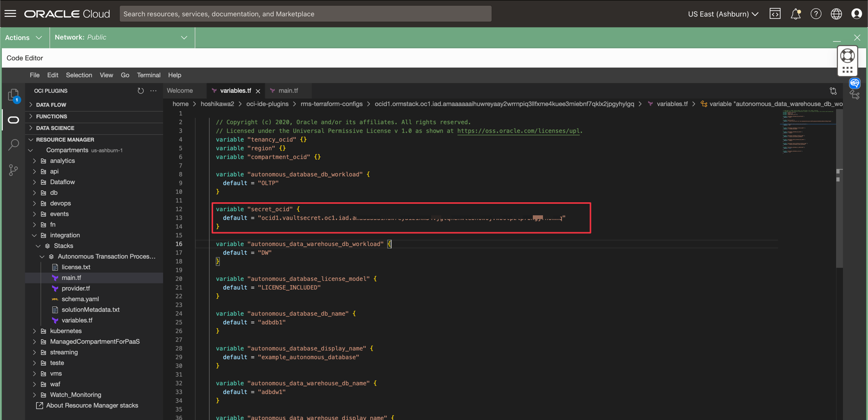
Task: Open the Source Control icon in the activity bar
Action: [14, 170]
